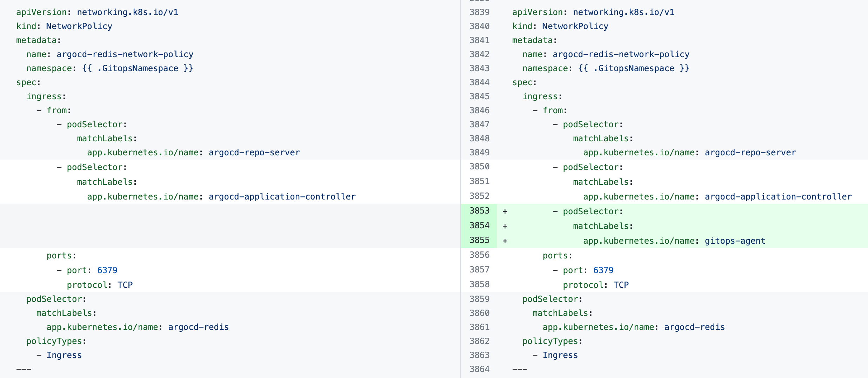
Task: Click line number 3861
Action: 479,327
